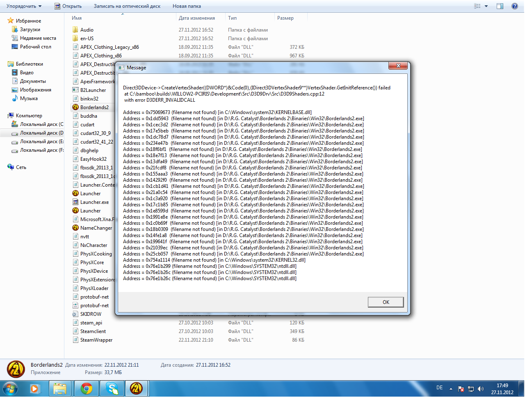This screenshot has width=525, height=420.
Task: Open Локальный диск (E: in sidebar
Action: (41, 142)
